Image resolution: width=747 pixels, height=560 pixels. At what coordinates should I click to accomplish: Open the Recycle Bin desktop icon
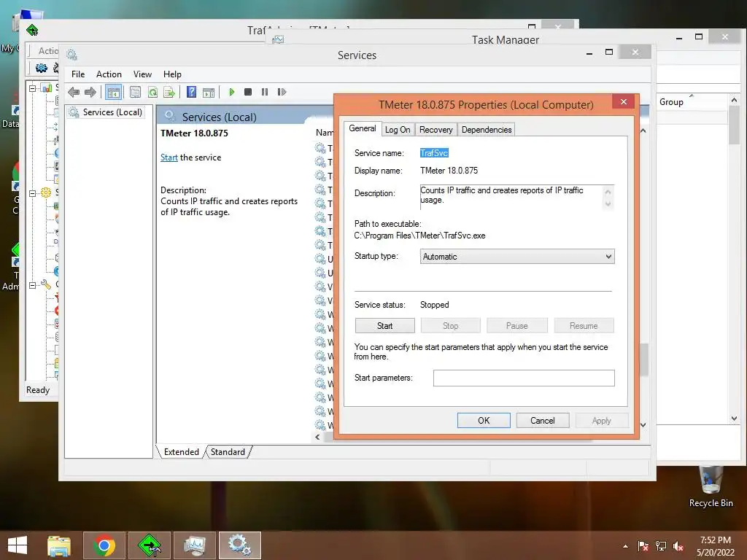(711, 487)
